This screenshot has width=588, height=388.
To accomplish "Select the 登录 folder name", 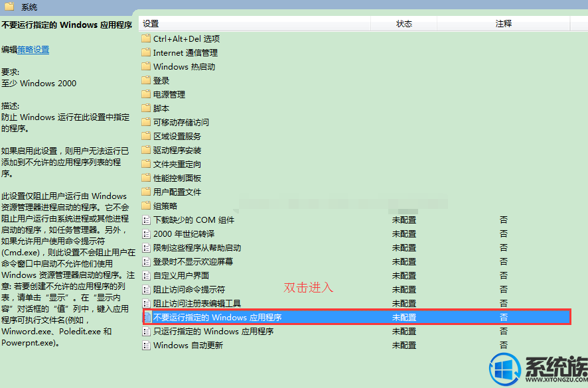I will point(161,80).
